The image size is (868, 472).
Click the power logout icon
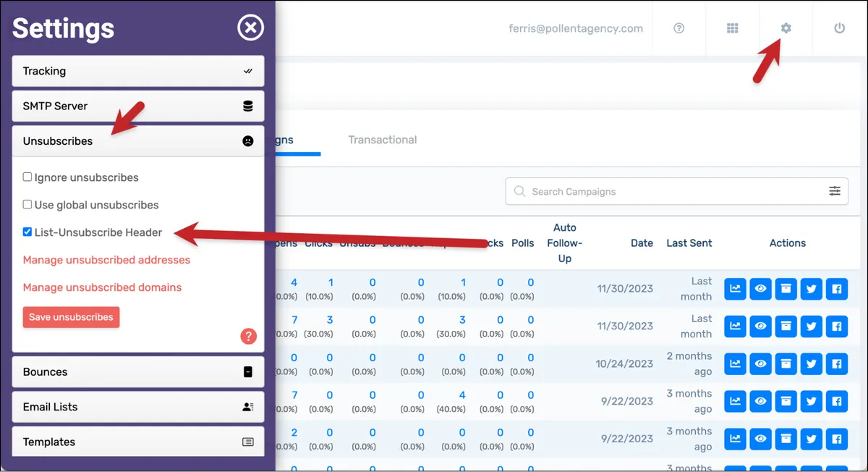[839, 28]
